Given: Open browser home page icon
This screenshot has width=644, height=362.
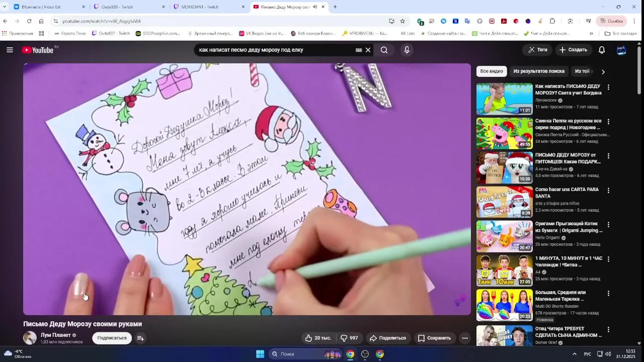Looking at the screenshot, I should [41, 21].
